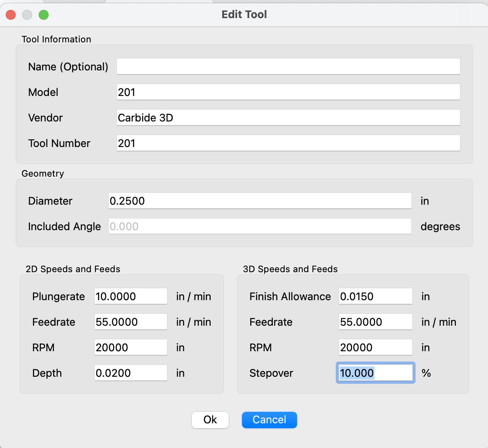Click the Model field showing 201

(x=288, y=92)
